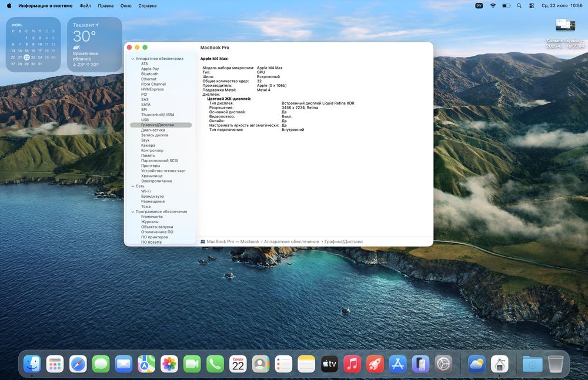Select Память in the sidebar
Screen dimensions: 588x380
click(x=148, y=156)
